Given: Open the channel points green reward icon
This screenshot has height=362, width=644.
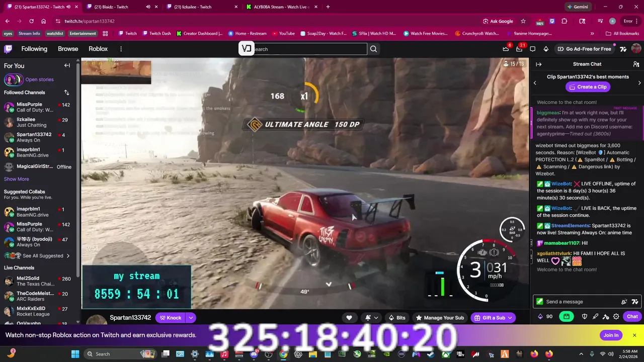Looking at the screenshot, I should 567,317.
